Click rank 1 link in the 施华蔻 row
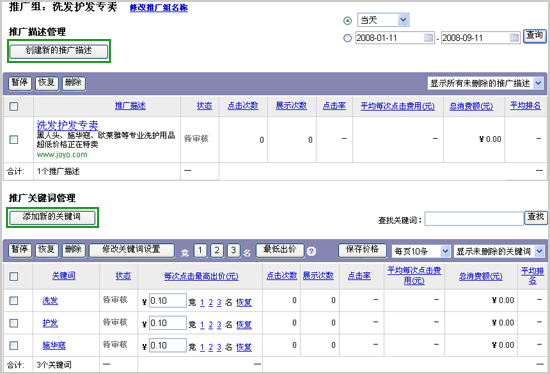This screenshot has width=550, height=374. [202, 347]
